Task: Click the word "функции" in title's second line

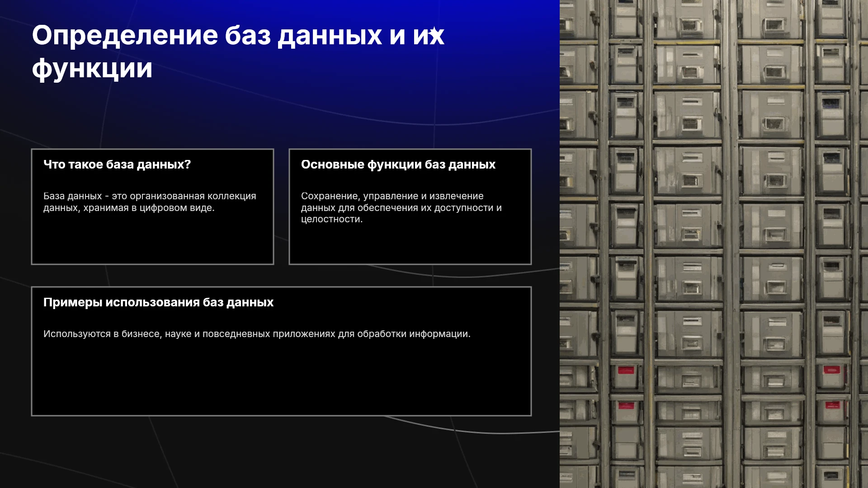Action: coord(92,69)
